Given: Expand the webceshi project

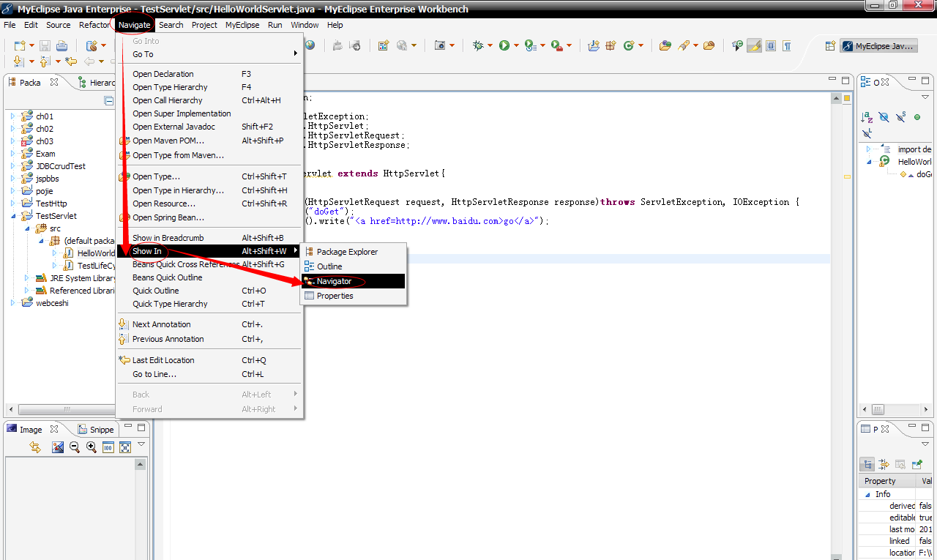Looking at the screenshot, I should click(x=12, y=303).
